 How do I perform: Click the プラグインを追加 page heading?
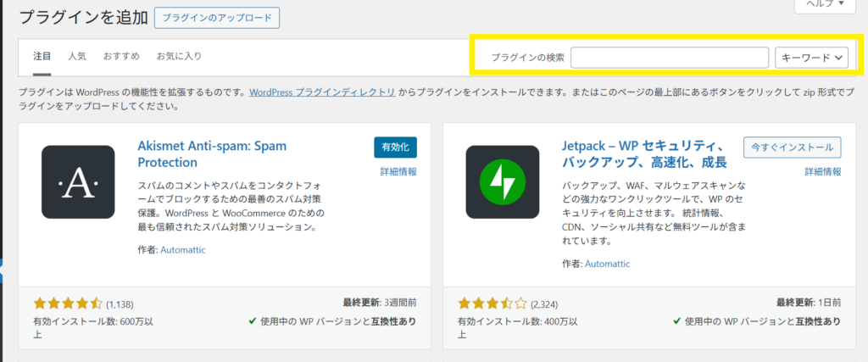[x=84, y=18]
